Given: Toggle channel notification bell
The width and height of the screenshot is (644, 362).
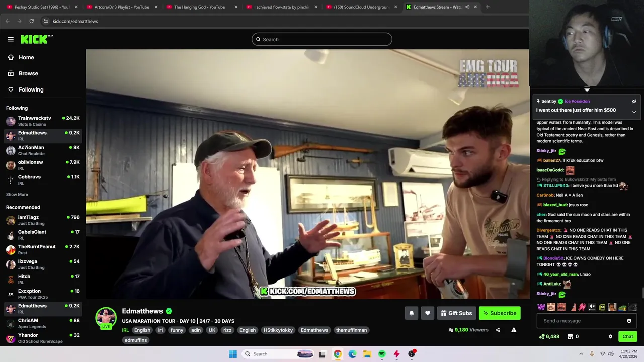Looking at the screenshot, I should 411,313.
